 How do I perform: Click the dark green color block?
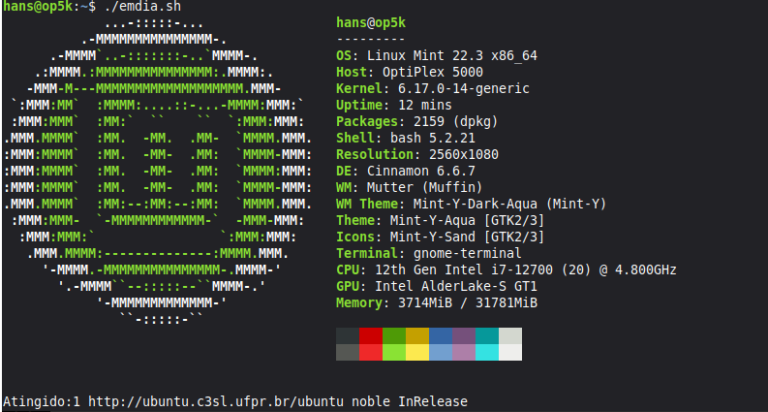tap(394, 335)
